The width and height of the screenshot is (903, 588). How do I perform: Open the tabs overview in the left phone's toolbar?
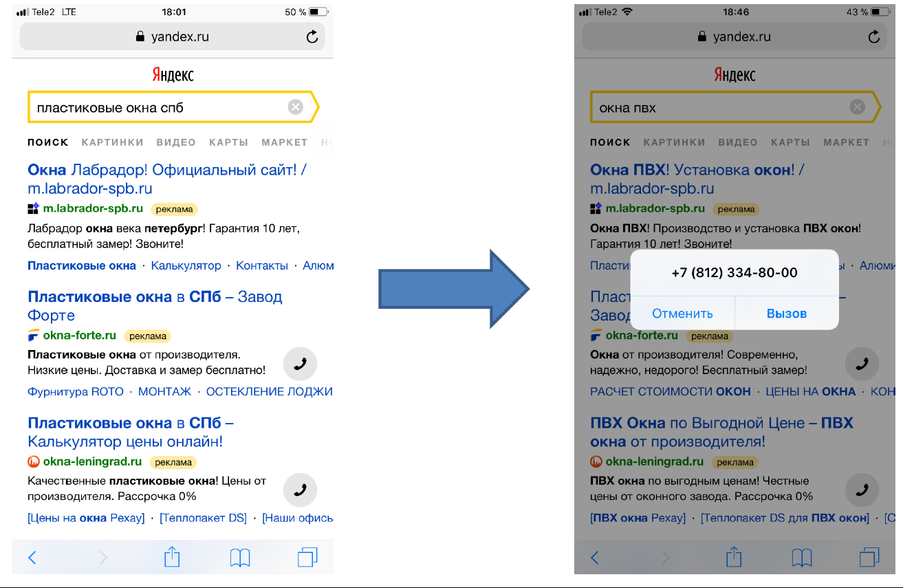point(307,557)
